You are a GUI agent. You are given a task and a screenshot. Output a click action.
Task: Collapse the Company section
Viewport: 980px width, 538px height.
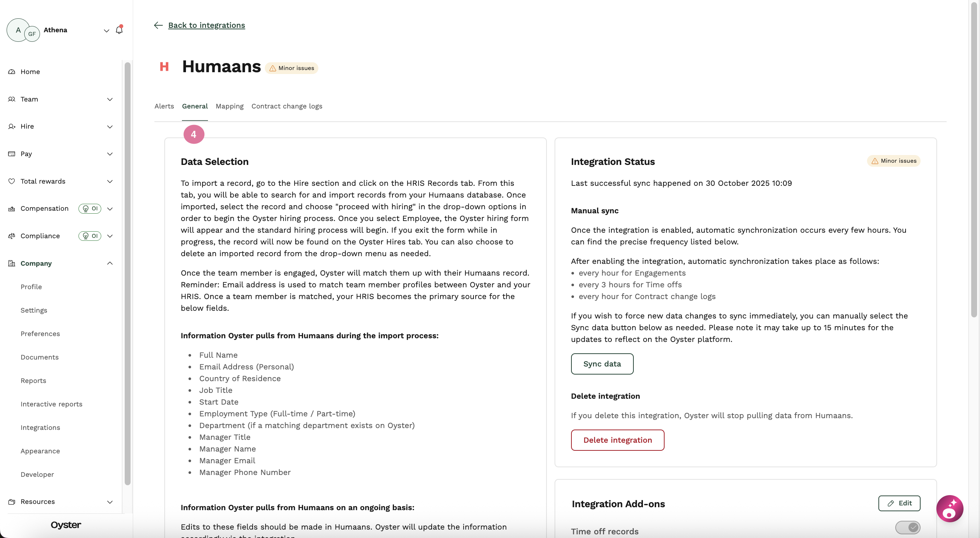(110, 263)
